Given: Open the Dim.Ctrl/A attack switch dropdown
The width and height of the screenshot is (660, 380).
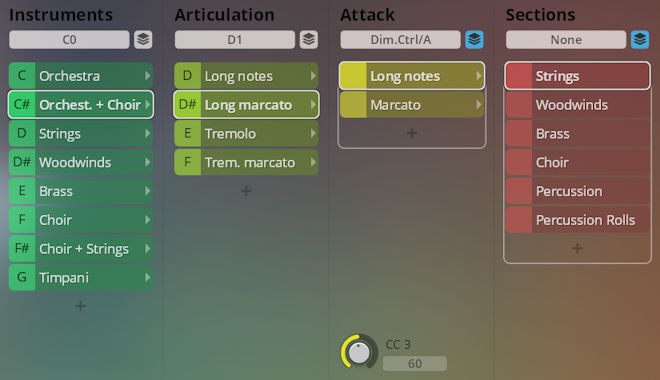Looking at the screenshot, I should coord(400,40).
